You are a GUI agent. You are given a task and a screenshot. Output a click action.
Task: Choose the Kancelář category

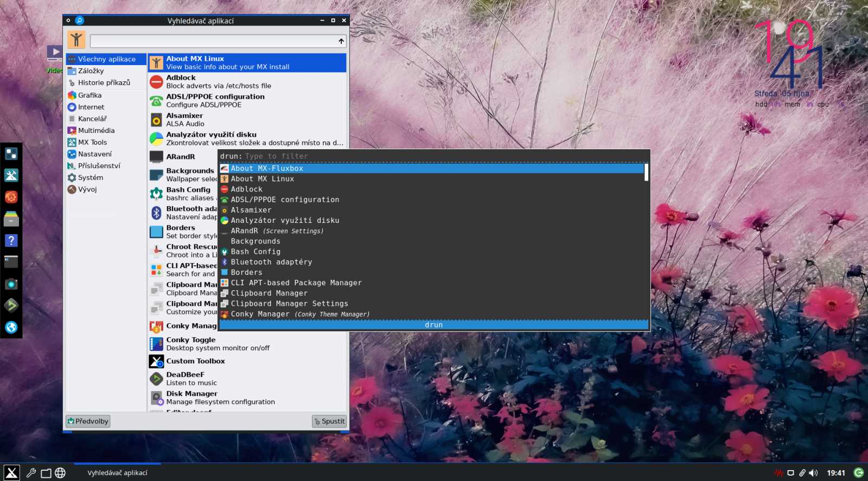(x=106, y=119)
